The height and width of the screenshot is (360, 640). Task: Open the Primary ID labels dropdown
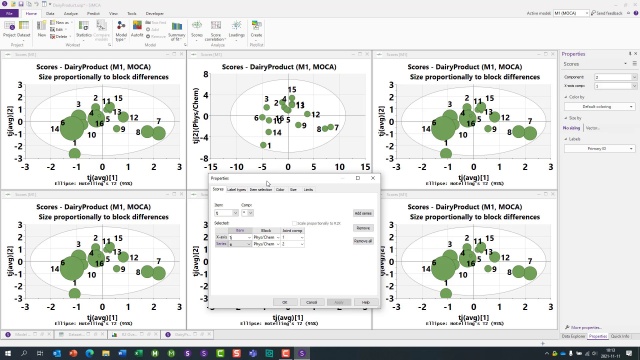click(599, 149)
